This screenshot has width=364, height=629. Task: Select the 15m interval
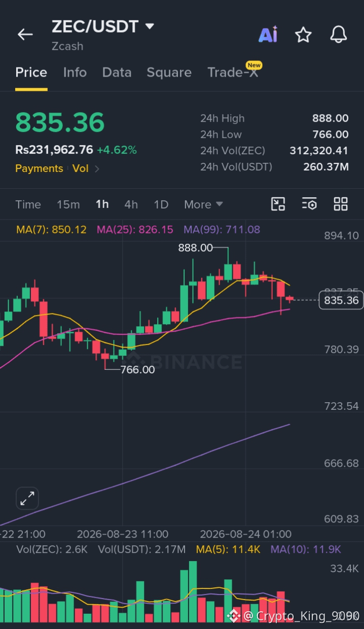coord(68,204)
